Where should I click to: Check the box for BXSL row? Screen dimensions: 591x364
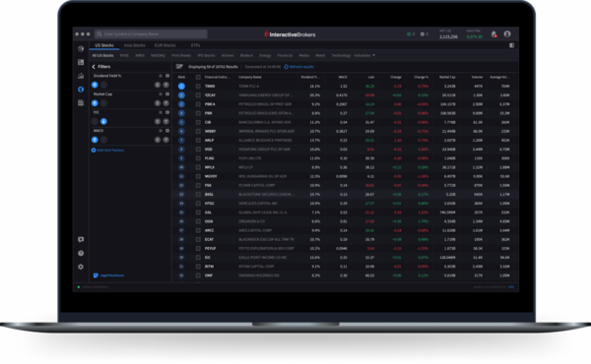click(x=198, y=195)
